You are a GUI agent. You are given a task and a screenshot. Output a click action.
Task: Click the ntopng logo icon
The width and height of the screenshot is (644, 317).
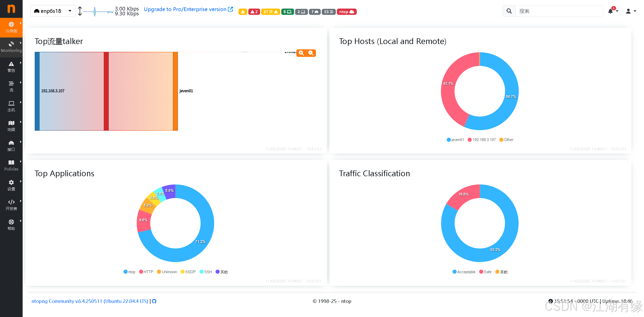11,9
